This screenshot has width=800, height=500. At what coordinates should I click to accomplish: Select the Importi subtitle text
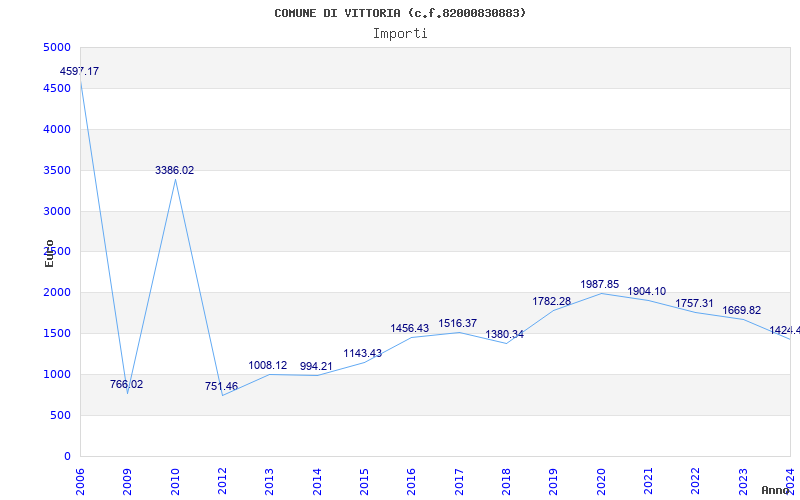coord(400,34)
